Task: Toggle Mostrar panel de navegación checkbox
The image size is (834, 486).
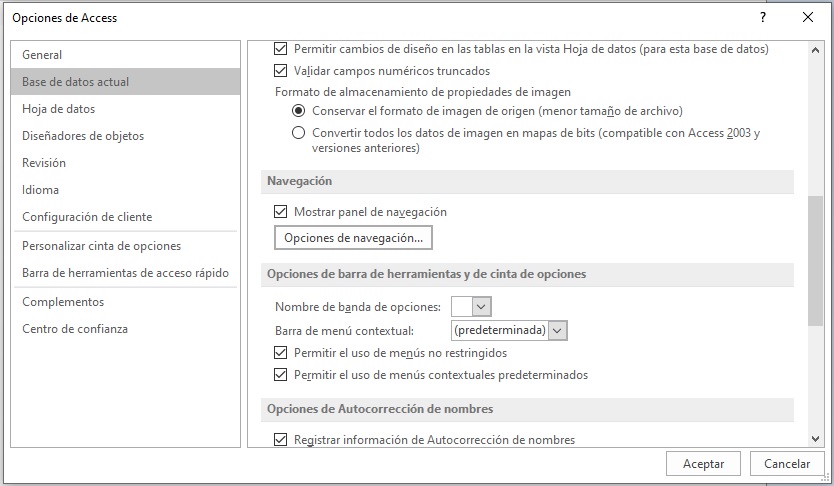Action: click(x=280, y=212)
